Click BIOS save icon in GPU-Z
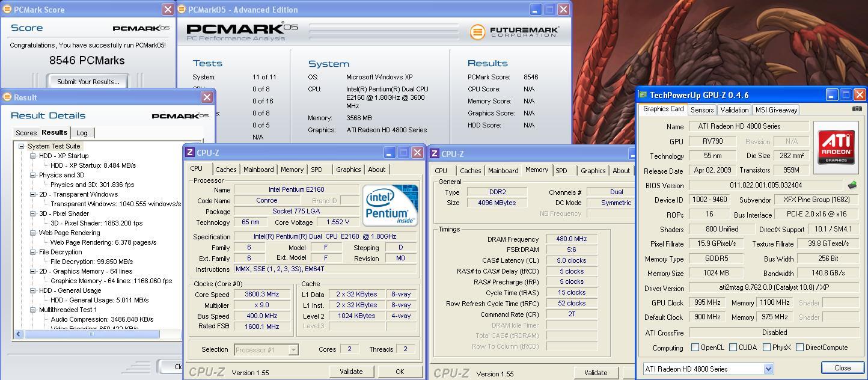Viewport: 868px width, 380px height. [852, 185]
